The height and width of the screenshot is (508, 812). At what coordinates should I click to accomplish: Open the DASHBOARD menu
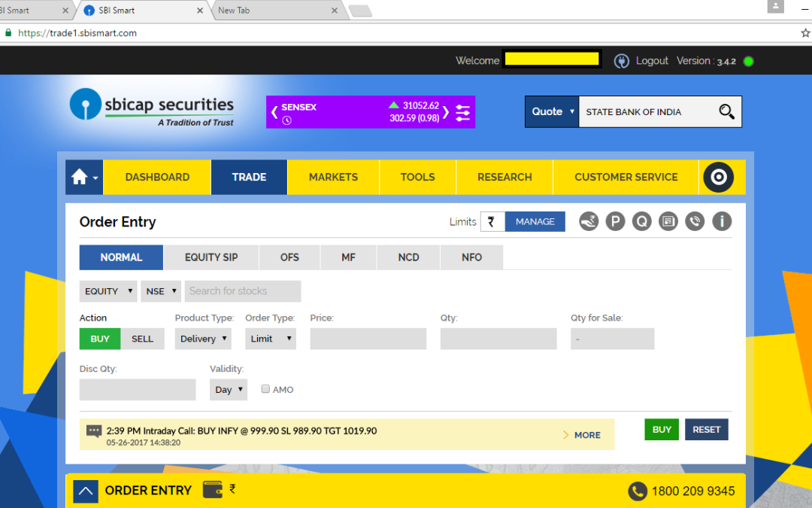(x=157, y=178)
